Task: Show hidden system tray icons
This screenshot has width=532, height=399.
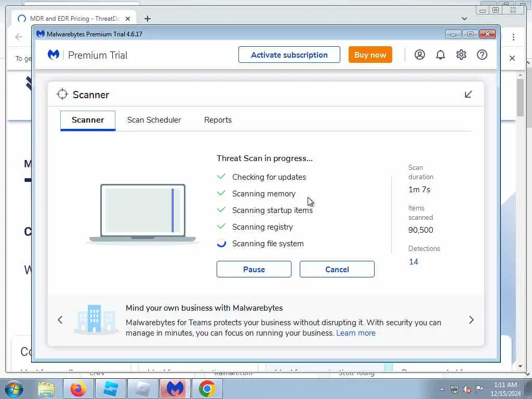Action: pyautogui.click(x=442, y=389)
